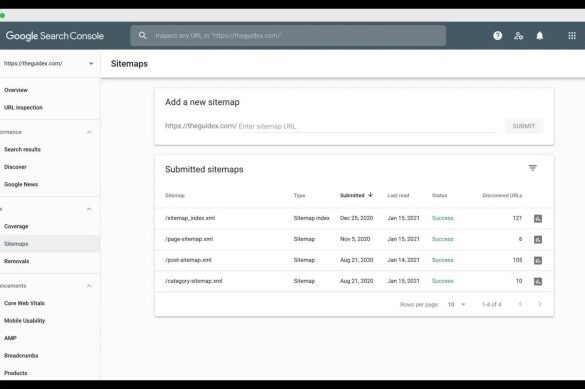The height and width of the screenshot is (389, 585).
Task: Click the Discovered URLs column header
Action: [502, 195]
